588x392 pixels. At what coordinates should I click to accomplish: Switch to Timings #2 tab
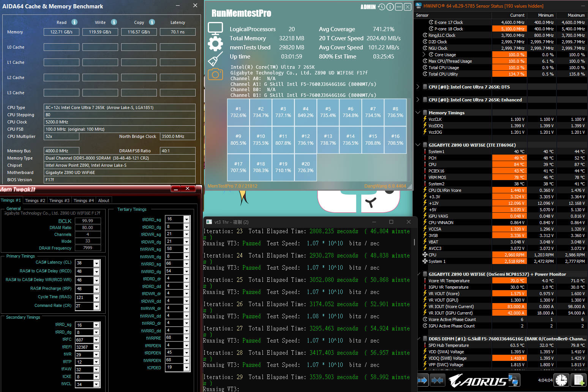pyautogui.click(x=35, y=201)
